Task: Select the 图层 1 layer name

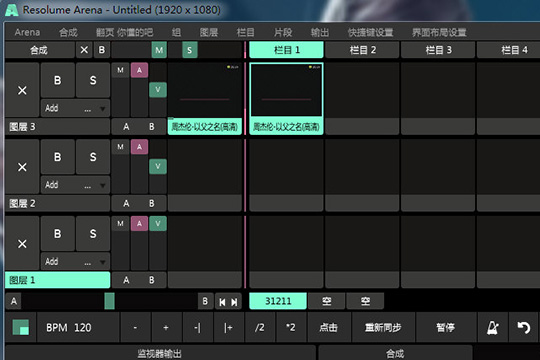Action: click(58, 280)
